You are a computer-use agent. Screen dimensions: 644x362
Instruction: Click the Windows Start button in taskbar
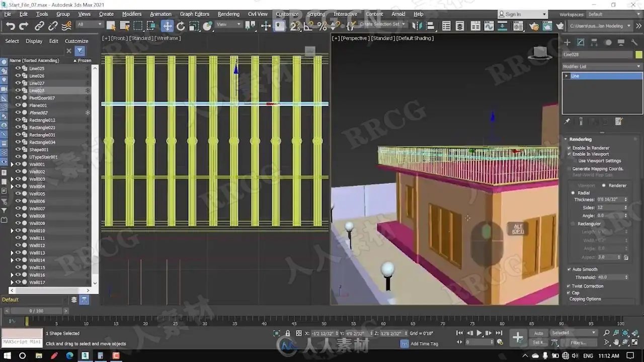click(x=7, y=356)
